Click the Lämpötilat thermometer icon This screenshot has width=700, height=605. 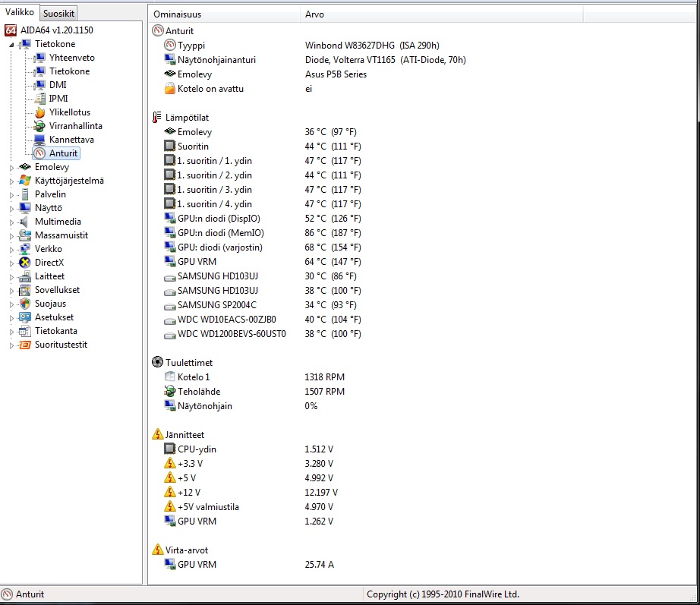coord(157,118)
